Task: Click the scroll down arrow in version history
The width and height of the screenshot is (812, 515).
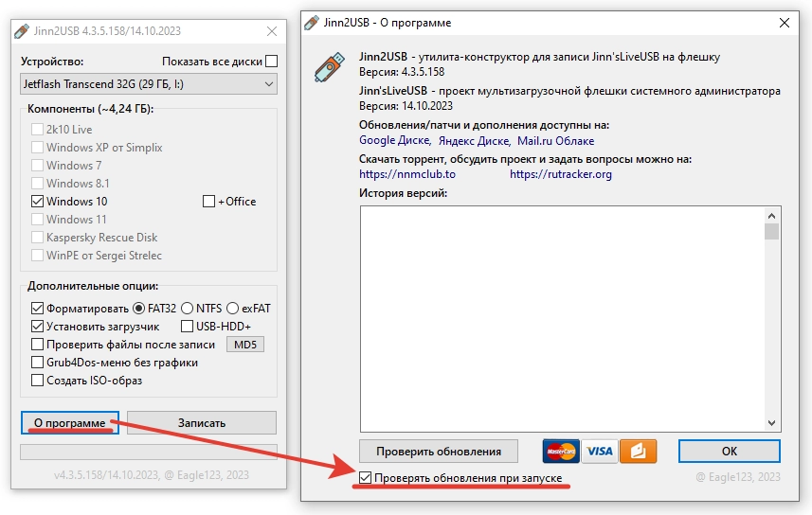Action: pyautogui.click(x=771, y=423)
